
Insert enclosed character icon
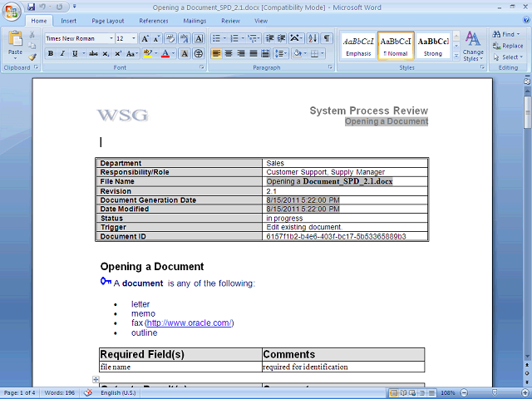coord(199,53)
